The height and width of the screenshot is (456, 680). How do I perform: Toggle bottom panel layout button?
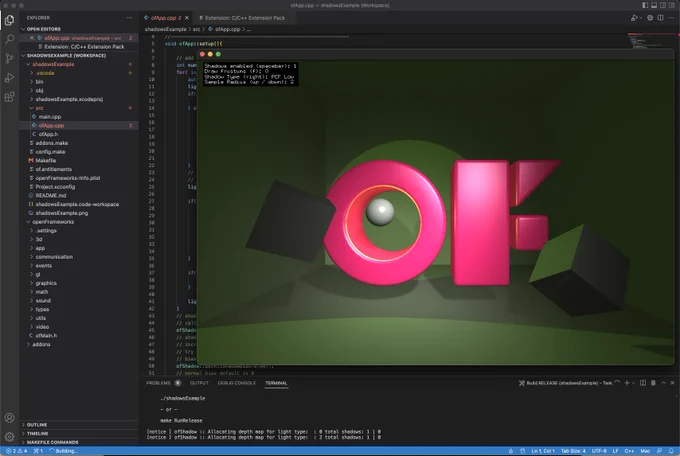pos(654,5)
